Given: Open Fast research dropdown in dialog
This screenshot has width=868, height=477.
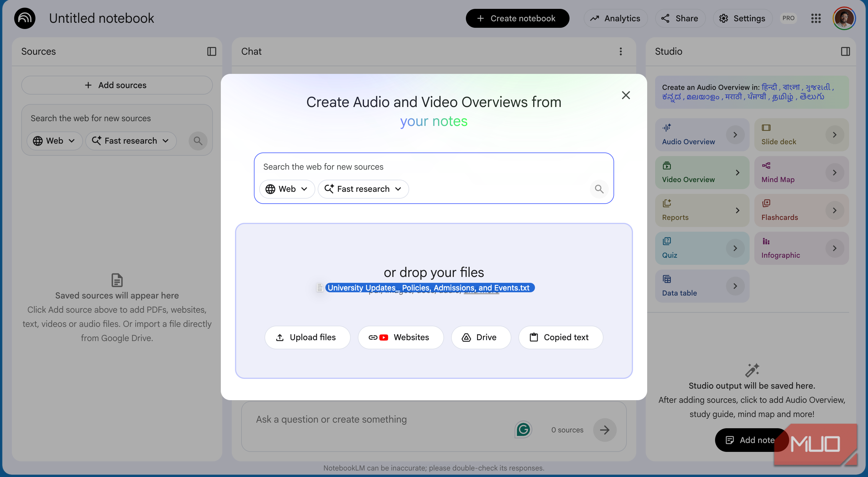Looking at the screenshot, I should tap(363, 189).
